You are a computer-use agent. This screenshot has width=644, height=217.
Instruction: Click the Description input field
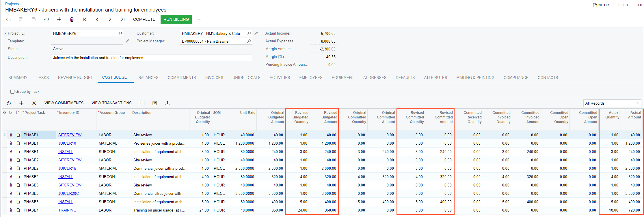(151, 58)
